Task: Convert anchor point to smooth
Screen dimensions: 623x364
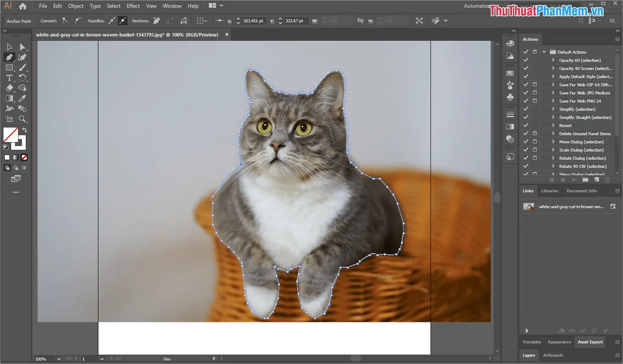Action: (x=77, y=21)
